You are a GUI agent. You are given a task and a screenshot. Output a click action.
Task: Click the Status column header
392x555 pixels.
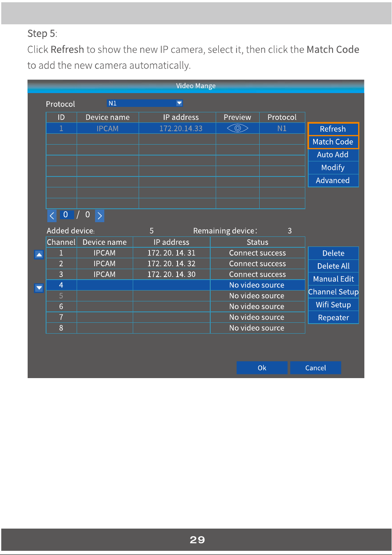(x=258, y=242)
